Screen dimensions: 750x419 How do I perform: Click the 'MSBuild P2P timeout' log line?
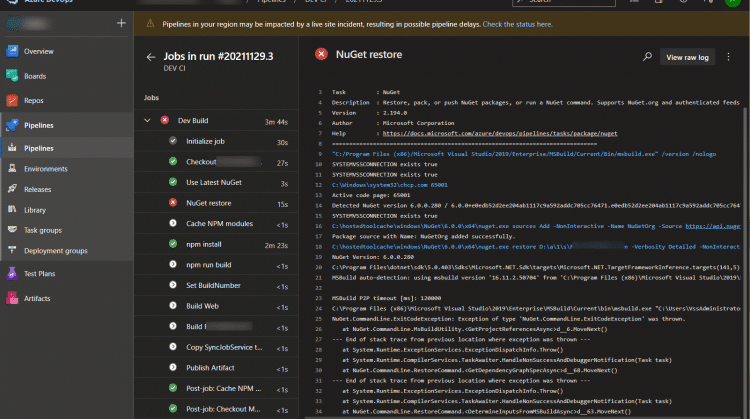coord(386,298)
